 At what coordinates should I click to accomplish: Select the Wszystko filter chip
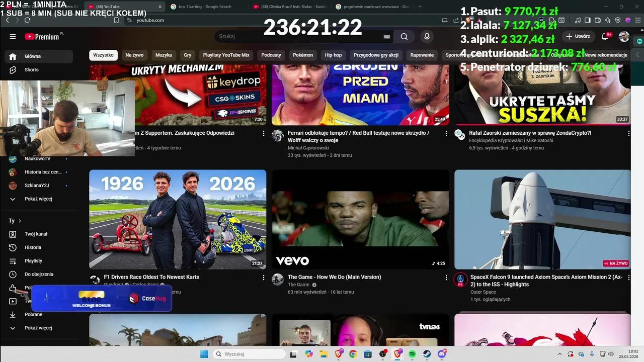[103, 55]
